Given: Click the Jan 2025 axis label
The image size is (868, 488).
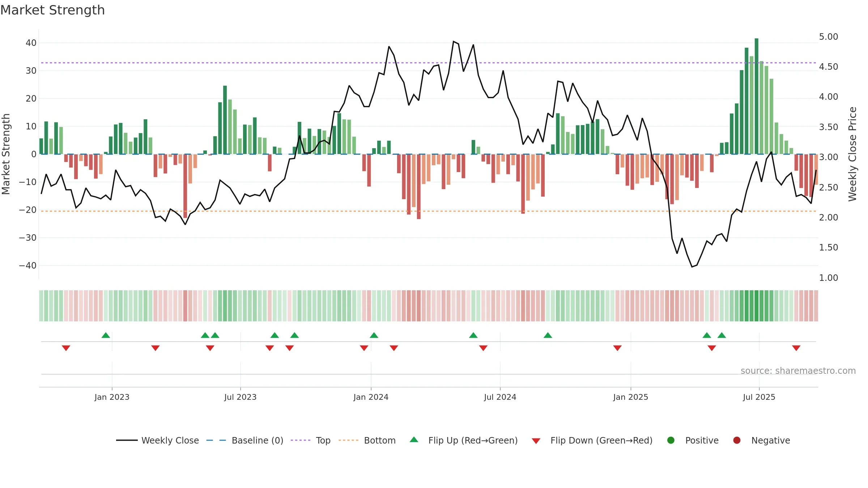Looking at the screenshot, I should (630, 397).
